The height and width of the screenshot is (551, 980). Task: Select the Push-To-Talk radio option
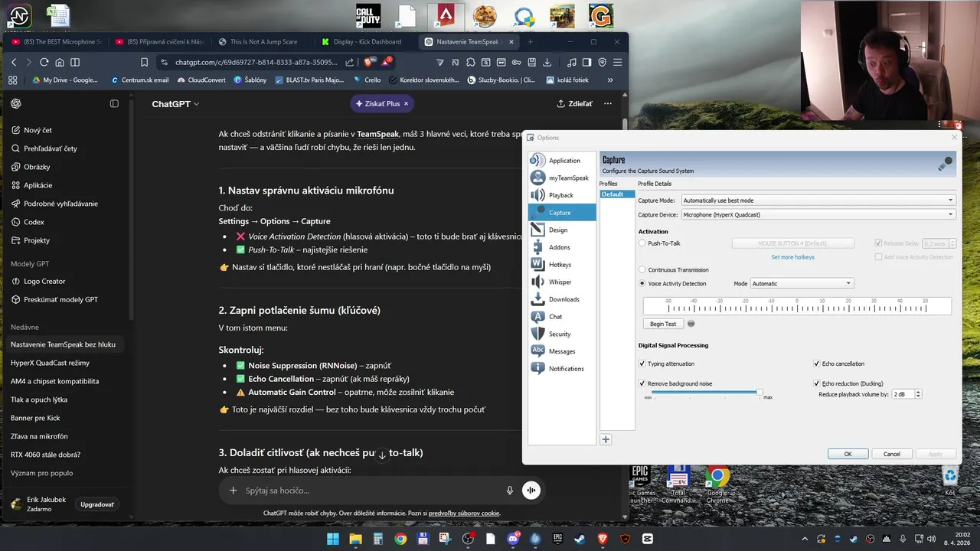click(642, 243)
